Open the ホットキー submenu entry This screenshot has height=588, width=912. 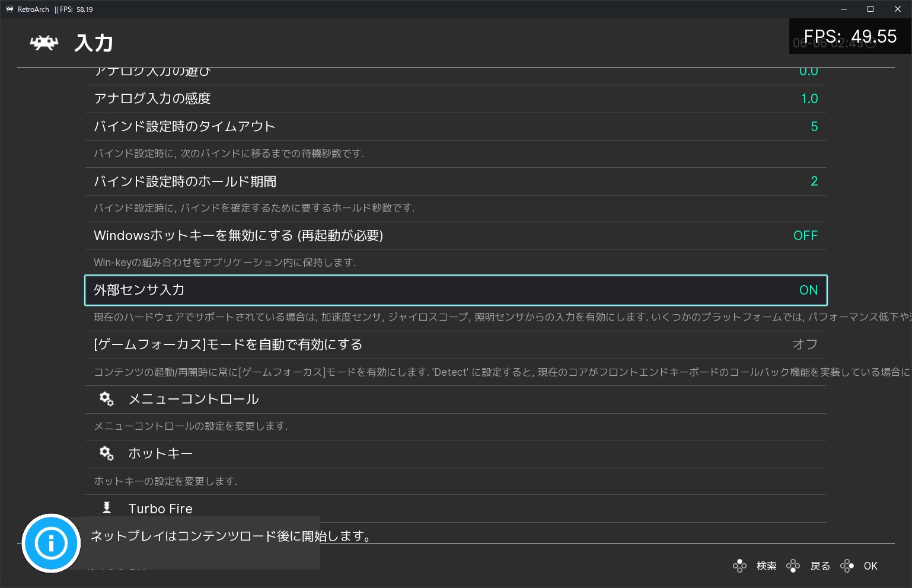160,453
